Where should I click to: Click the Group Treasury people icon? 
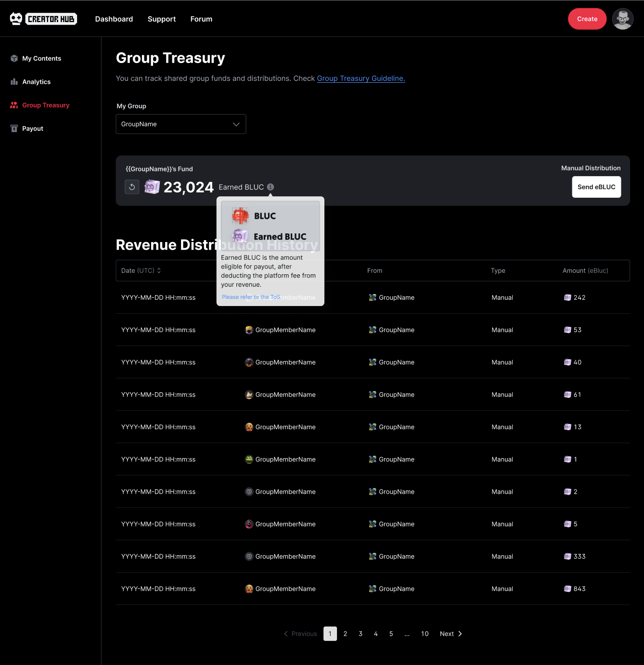[14, 105]
